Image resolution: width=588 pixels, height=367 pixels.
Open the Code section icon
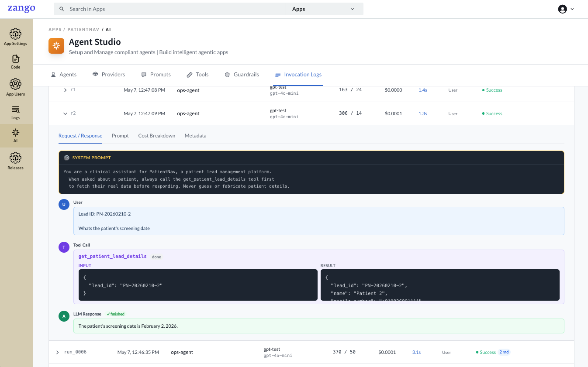pyautogui.click(x=16, y=59)
